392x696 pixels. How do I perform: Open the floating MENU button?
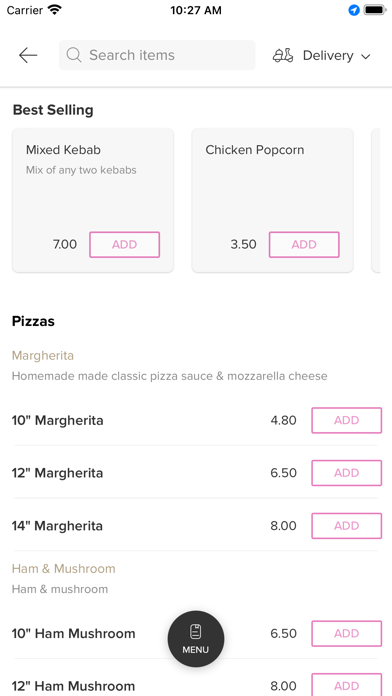coord(196,639)
